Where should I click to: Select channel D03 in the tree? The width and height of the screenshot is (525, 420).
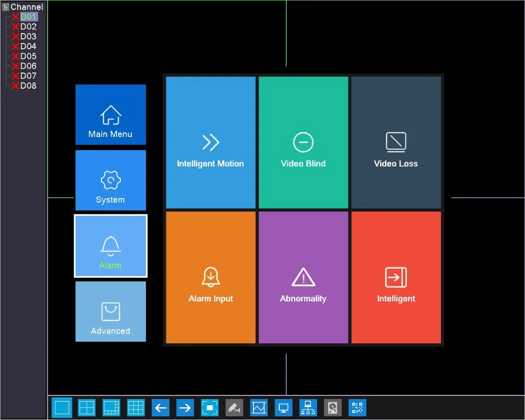coord(28,36)
